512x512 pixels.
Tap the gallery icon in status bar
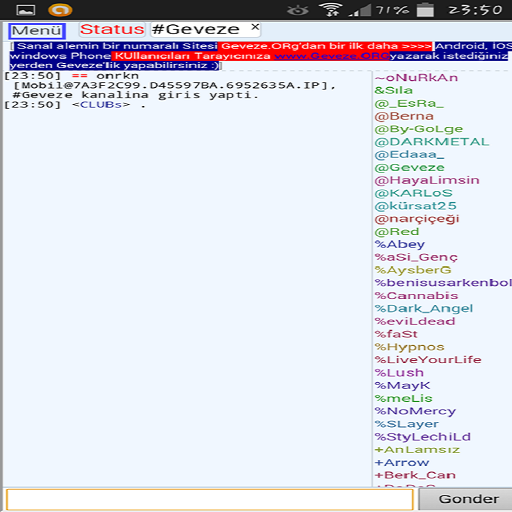(x=26, y=10)
